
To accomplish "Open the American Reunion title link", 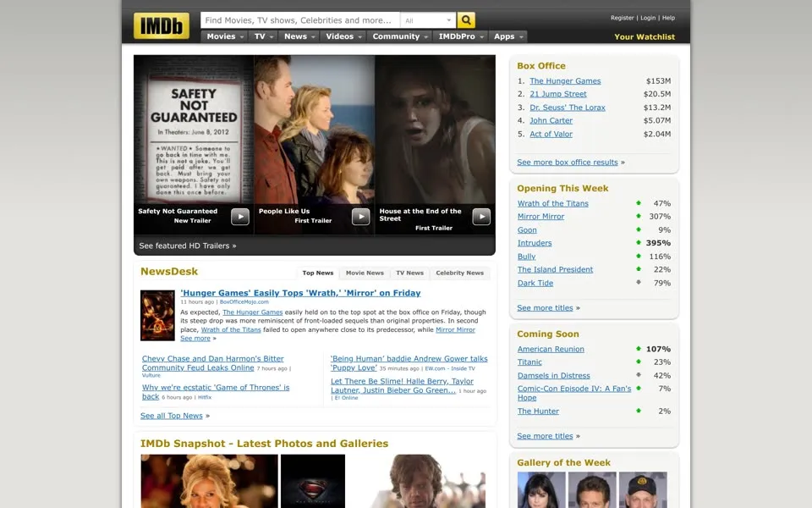I will (x=551, y=349).
